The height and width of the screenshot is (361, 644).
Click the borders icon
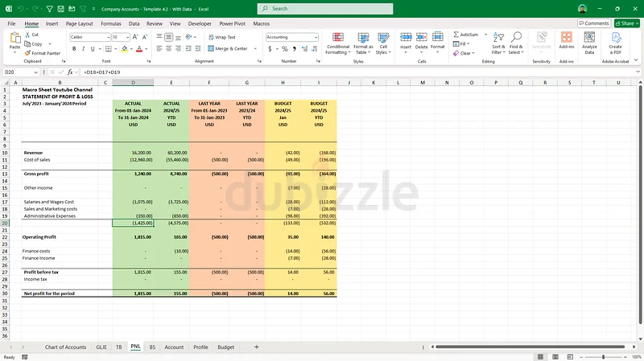[109, 49]
